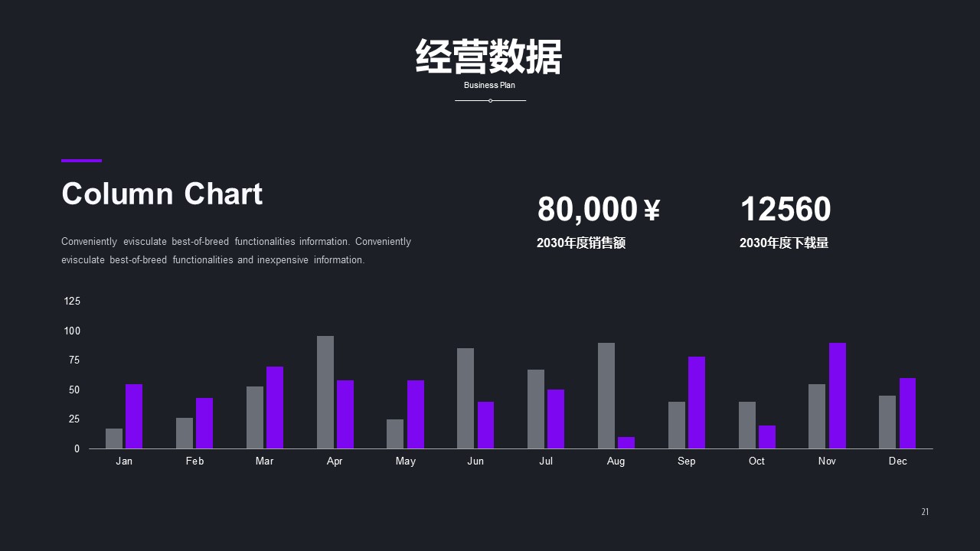The image size is (980, 551).
Task: Select the gray May bar
Action: click(x=395, y=434)
